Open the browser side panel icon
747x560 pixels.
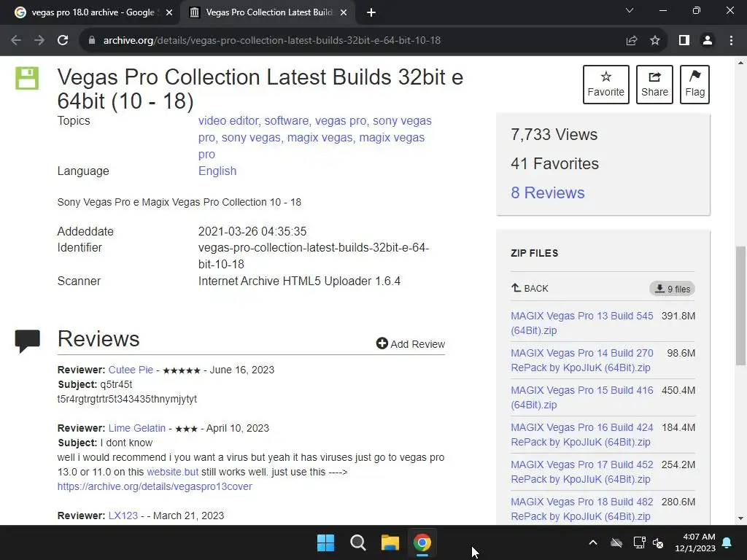pos(684,41)
